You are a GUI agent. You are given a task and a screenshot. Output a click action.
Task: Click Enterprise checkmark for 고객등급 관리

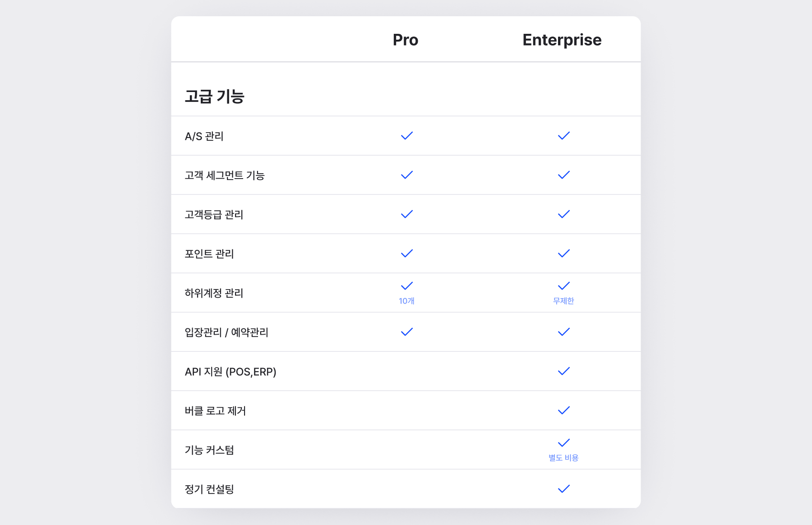[564, 214]
